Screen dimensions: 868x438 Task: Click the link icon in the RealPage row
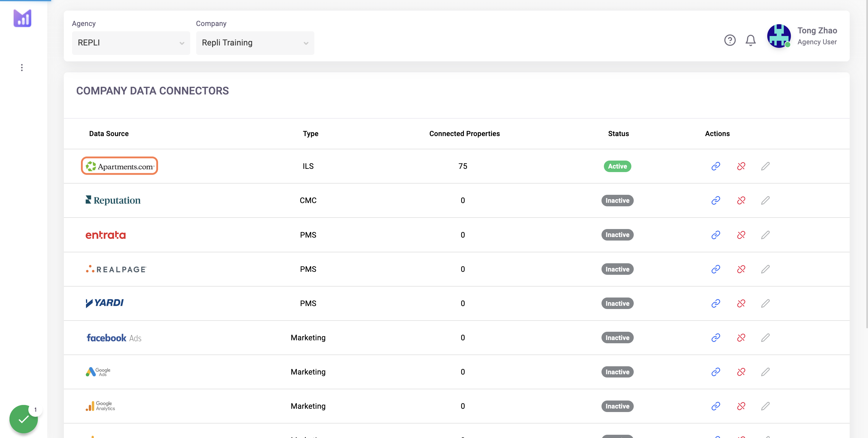click(716, 269)
